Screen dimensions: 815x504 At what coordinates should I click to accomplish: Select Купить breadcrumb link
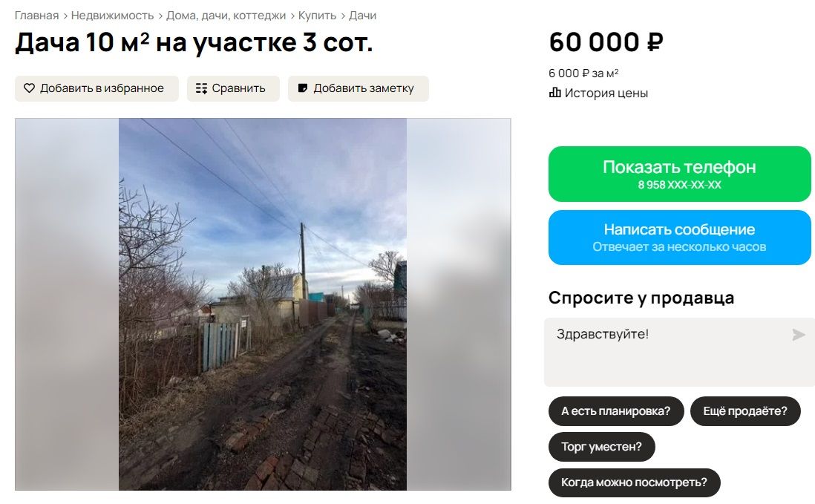(x=317, y=16)
